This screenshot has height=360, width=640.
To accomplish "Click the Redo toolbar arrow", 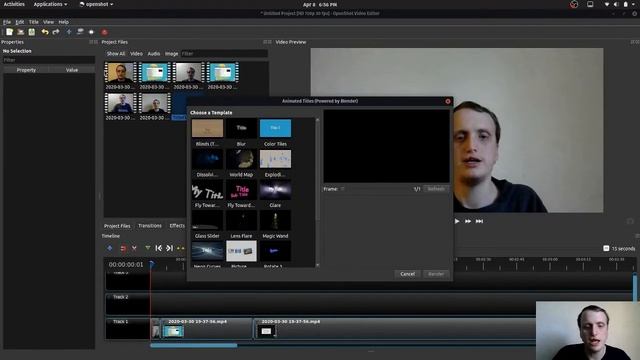I will [x=56, y=32].
